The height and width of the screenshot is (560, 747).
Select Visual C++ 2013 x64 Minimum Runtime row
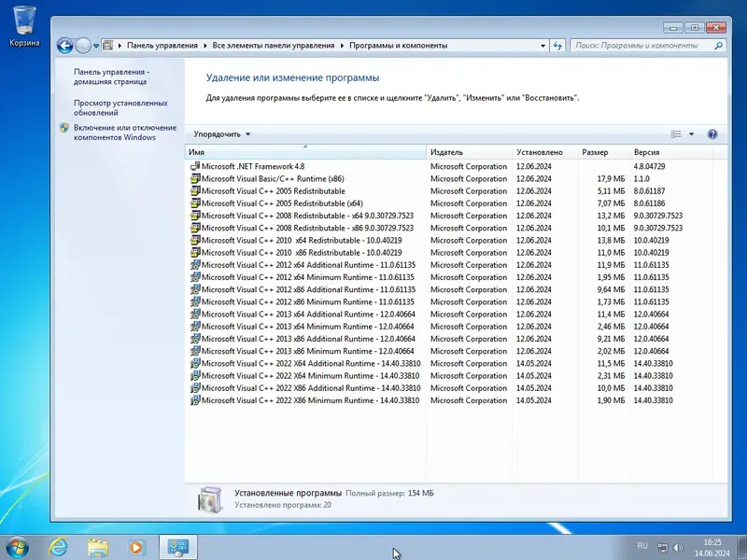[450, 327]
